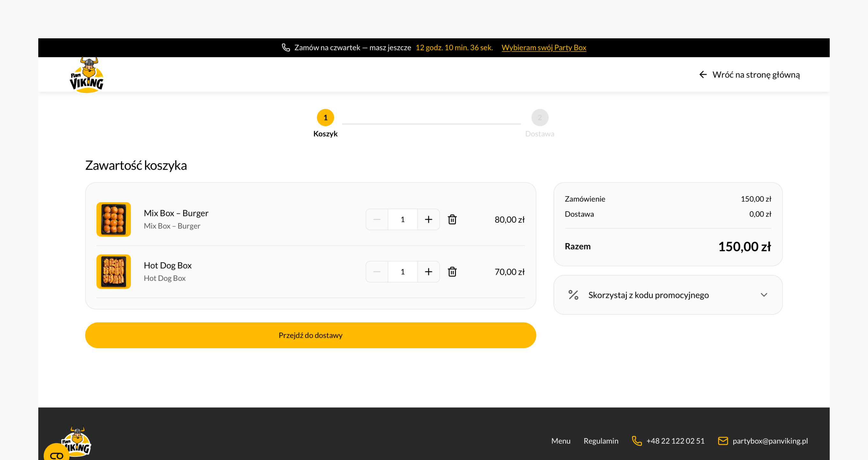This screenshot has height=460, width=868.
Task: Click the Pan Viking logo in header
Action: (86, 75)
